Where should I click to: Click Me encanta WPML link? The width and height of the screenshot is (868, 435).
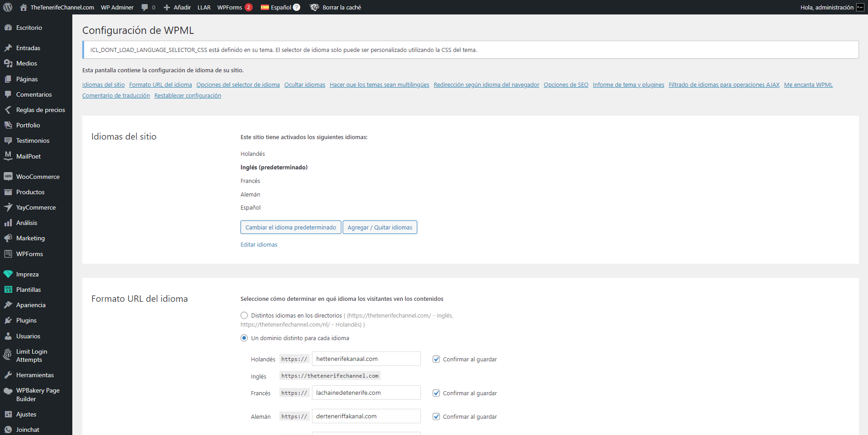tap(808, 84)
